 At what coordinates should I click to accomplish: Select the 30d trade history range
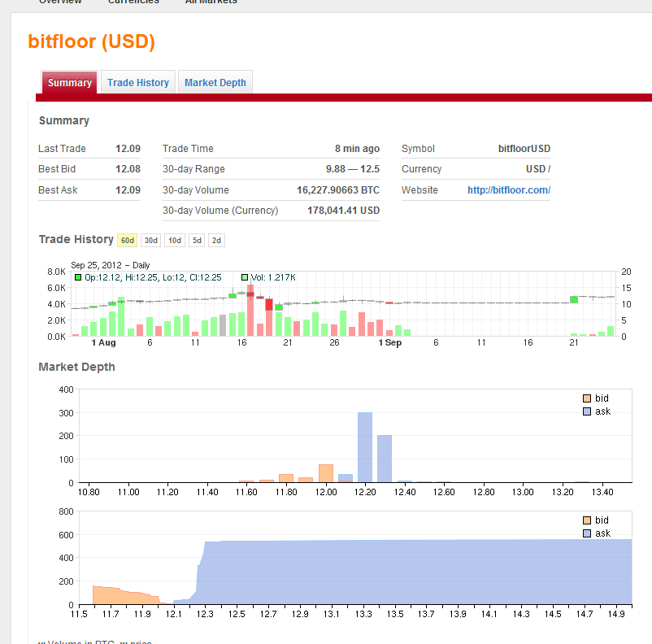[x=151, y=241]
